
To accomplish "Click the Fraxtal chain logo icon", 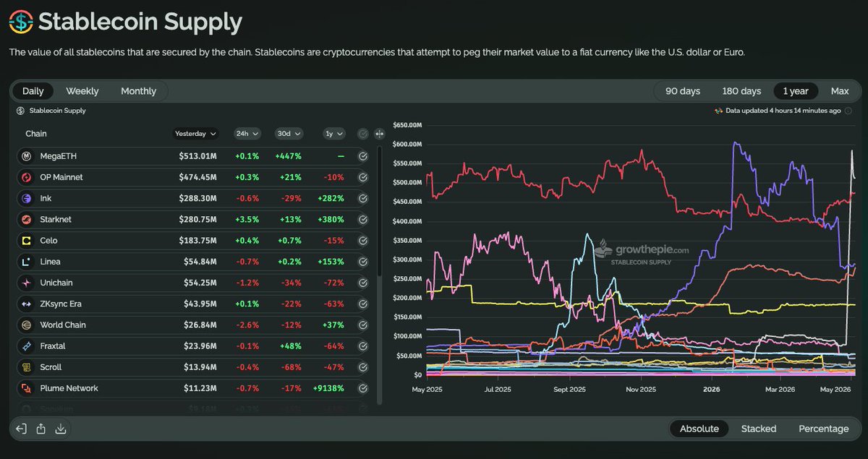I will coord(26,346).
